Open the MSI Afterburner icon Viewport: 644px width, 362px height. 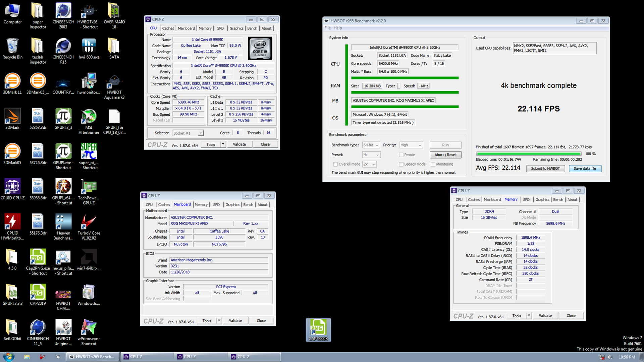tap(89, 121)
